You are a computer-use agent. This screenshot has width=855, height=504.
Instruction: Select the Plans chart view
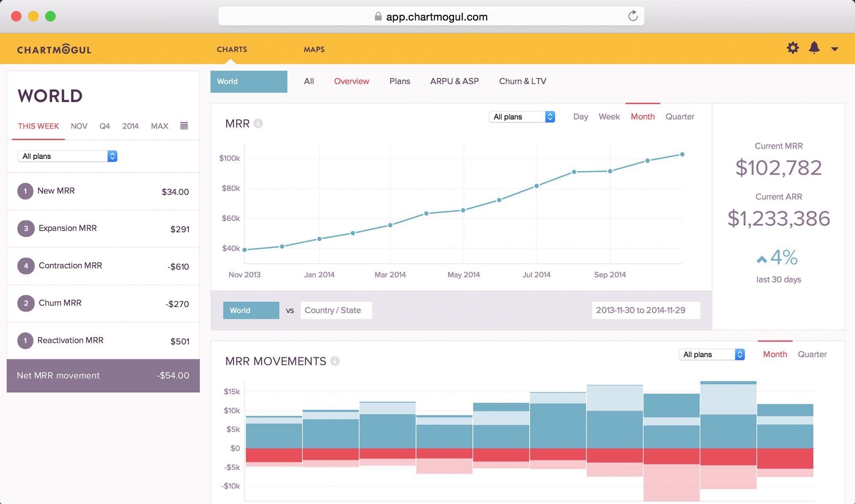(400, 81)
